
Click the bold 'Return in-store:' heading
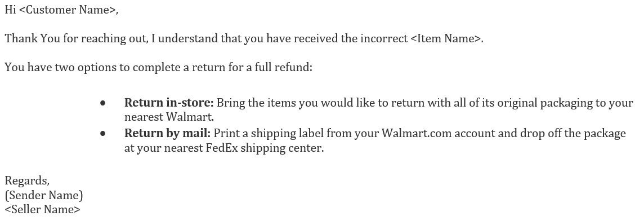(x=169, y=103)
